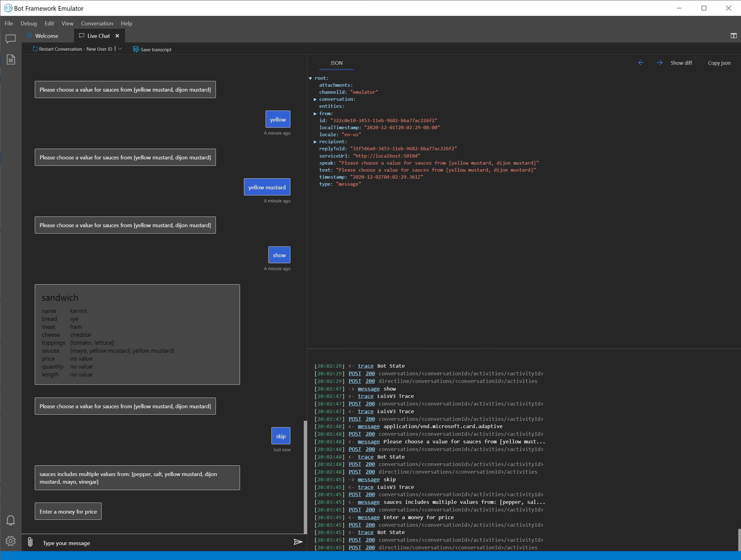Expand the conversation node in JSON
Screen dimensions: 741x560
(x=315, y=100)
